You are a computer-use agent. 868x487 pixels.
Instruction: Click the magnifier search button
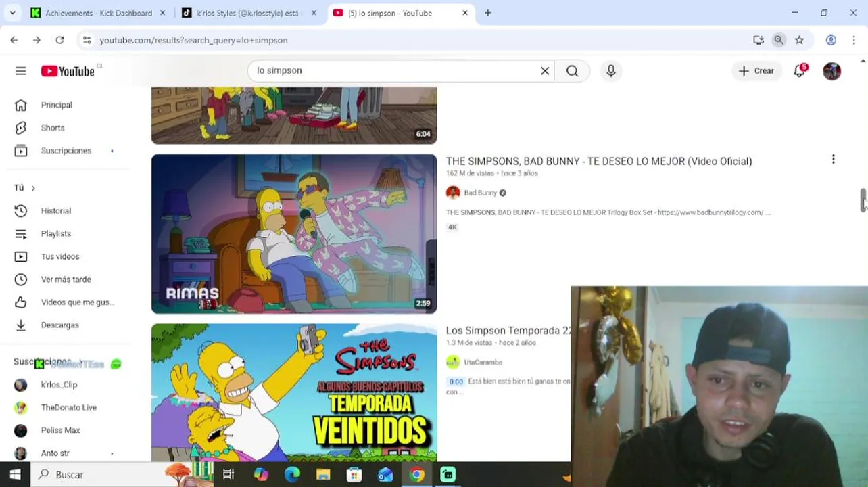tap(572, 71)
